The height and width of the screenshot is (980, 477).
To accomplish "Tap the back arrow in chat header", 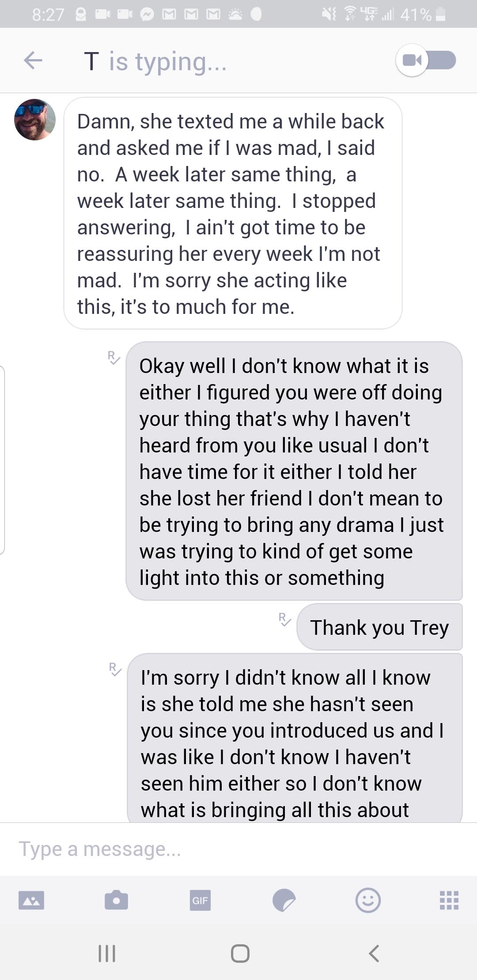I will 33,60.
